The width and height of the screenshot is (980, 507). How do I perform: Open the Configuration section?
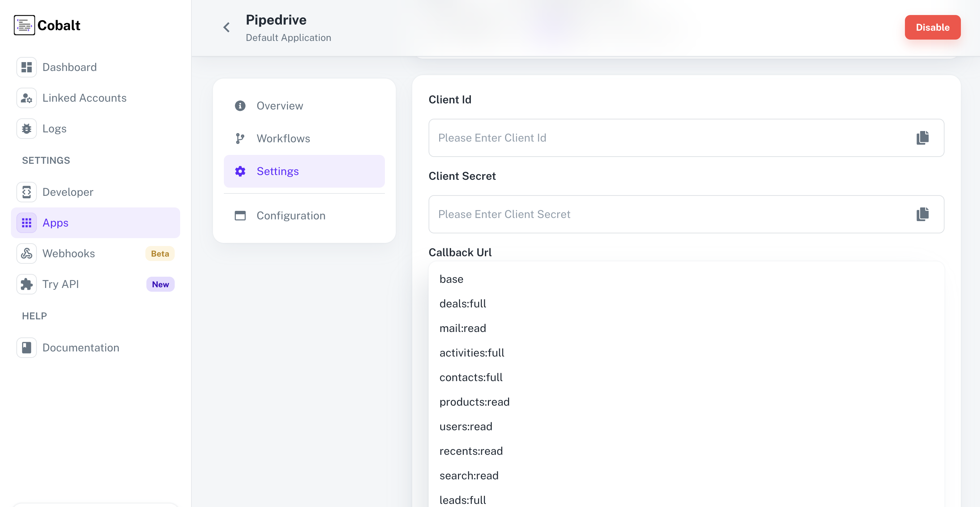coord(291,216)
